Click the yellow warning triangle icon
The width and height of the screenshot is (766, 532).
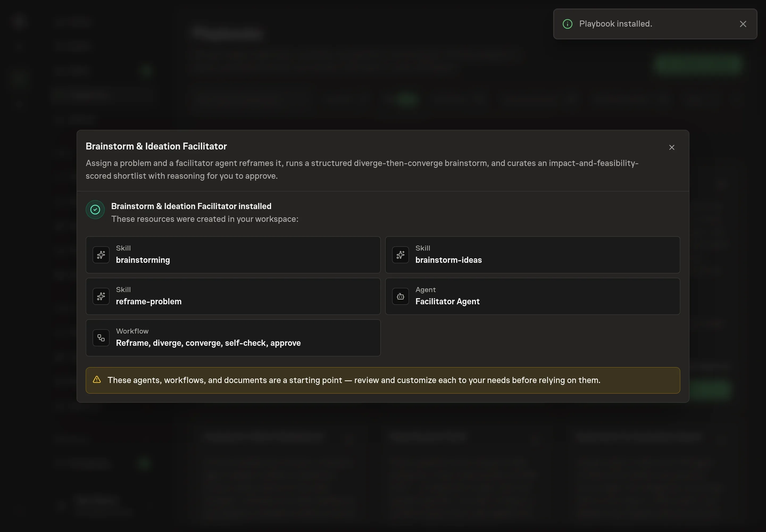[97, 380]
